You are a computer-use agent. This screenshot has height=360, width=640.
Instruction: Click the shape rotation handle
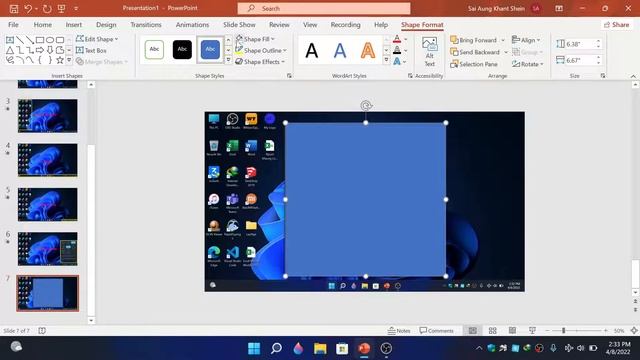366,106
